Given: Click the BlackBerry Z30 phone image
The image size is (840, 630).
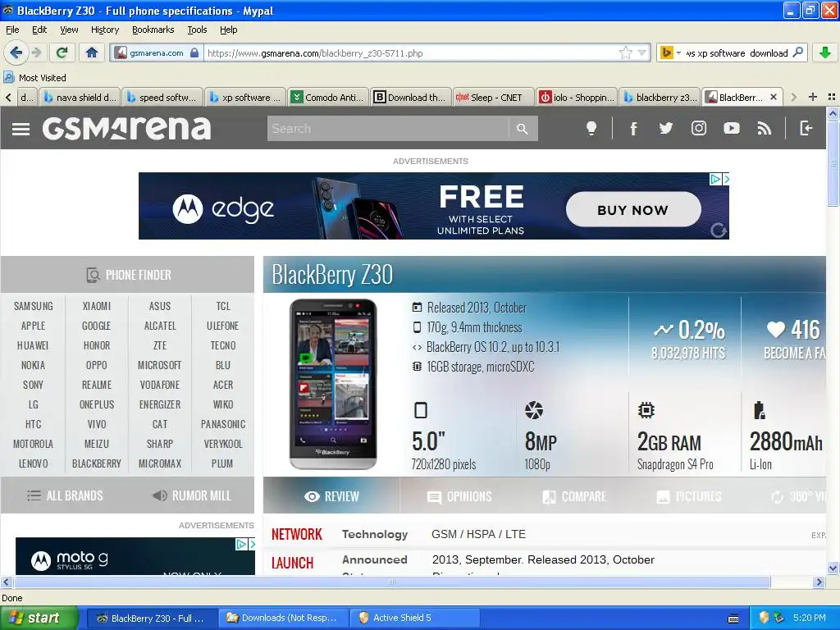Looking at the screenshot, I should [x=333, y=384].
